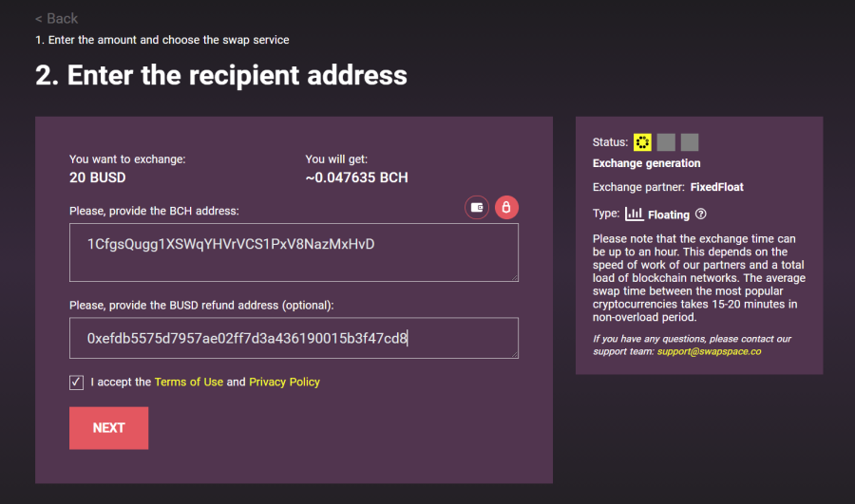Uncheck the accept terms checkbox

pos(76,383)
